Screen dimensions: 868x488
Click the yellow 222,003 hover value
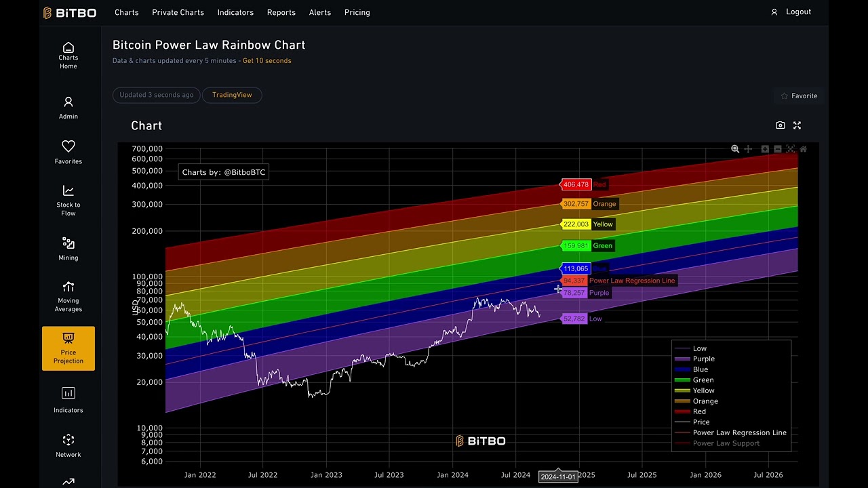pos(576,224)
